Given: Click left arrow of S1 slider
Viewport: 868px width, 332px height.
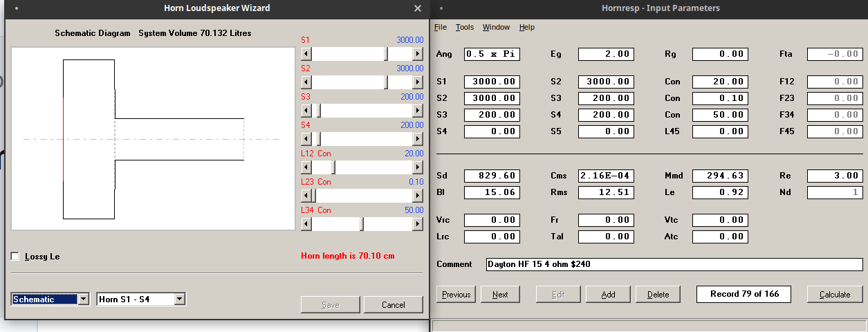Looking at the screenshot, I should pos(306,53).
